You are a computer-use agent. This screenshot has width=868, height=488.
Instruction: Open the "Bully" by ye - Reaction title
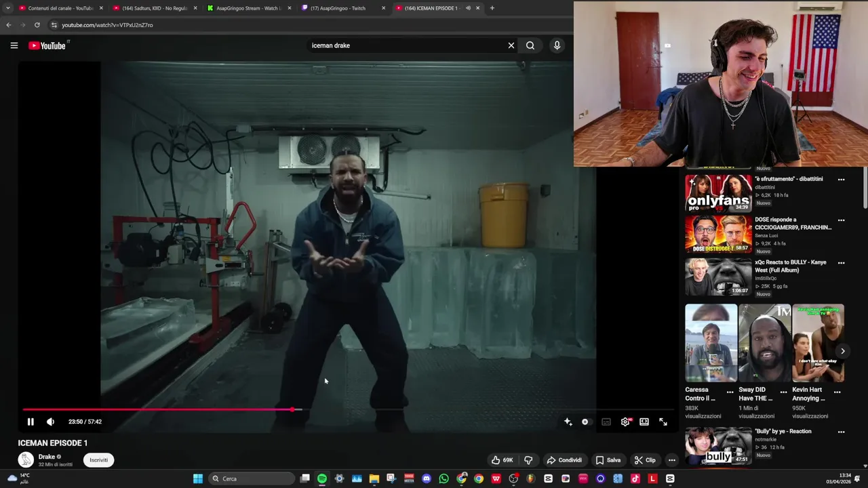coord(783,431)
